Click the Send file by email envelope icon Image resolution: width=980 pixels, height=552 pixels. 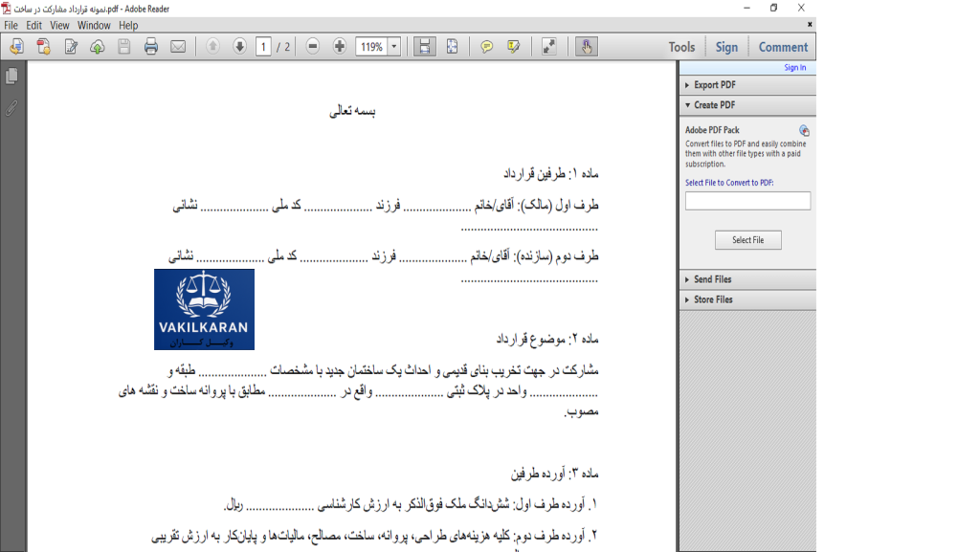pyautogui.click(x=178, y=47)
